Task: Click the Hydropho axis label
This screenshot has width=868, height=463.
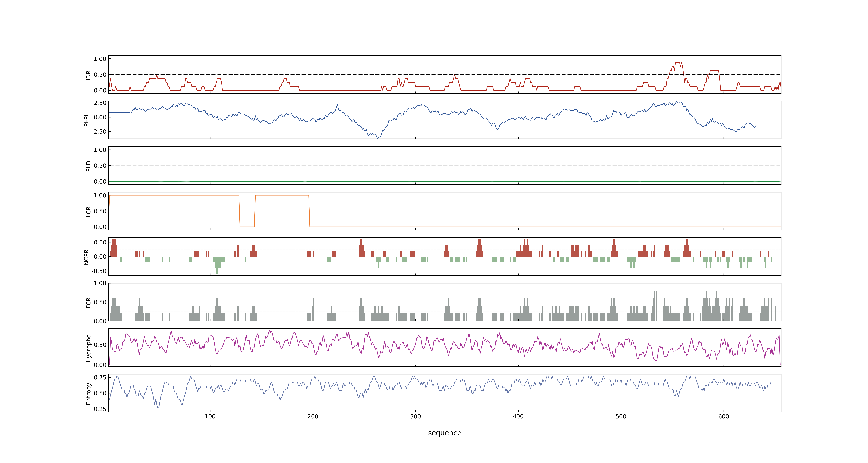Action: coord(88,348)
